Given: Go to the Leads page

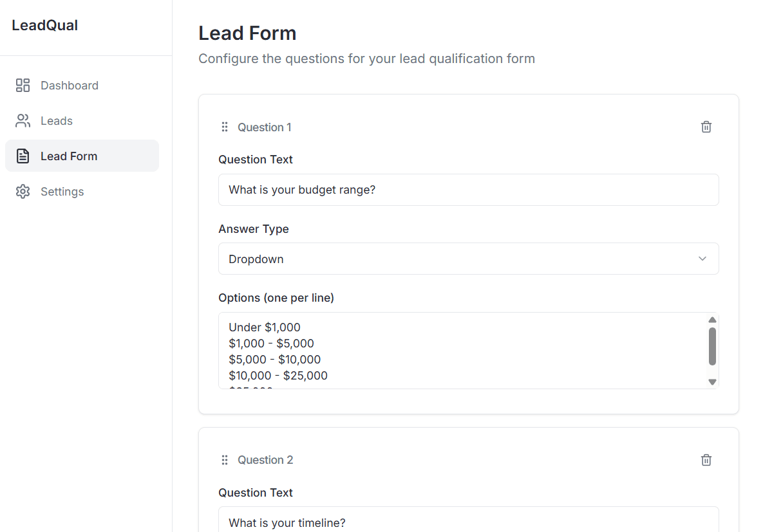Looking at the screenshot, I should click(x=57, y=121).
